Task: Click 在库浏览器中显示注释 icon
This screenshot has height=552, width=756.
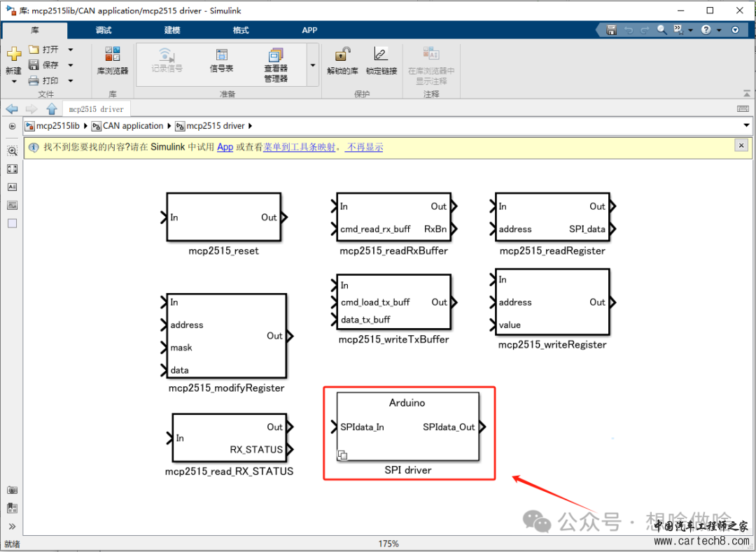Action: point(431,53)
